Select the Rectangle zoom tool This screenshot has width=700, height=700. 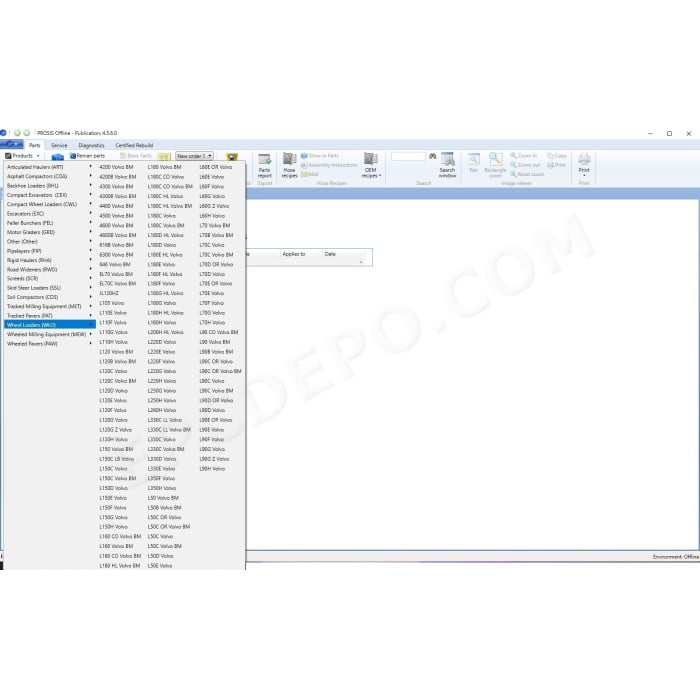click(x=496, y=166)
